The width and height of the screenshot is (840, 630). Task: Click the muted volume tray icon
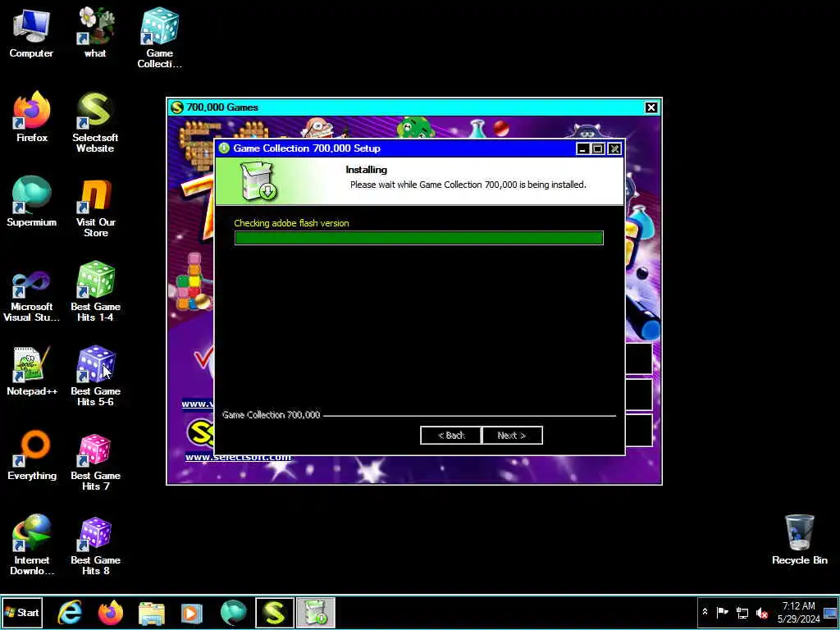click(x=761, y=612)
